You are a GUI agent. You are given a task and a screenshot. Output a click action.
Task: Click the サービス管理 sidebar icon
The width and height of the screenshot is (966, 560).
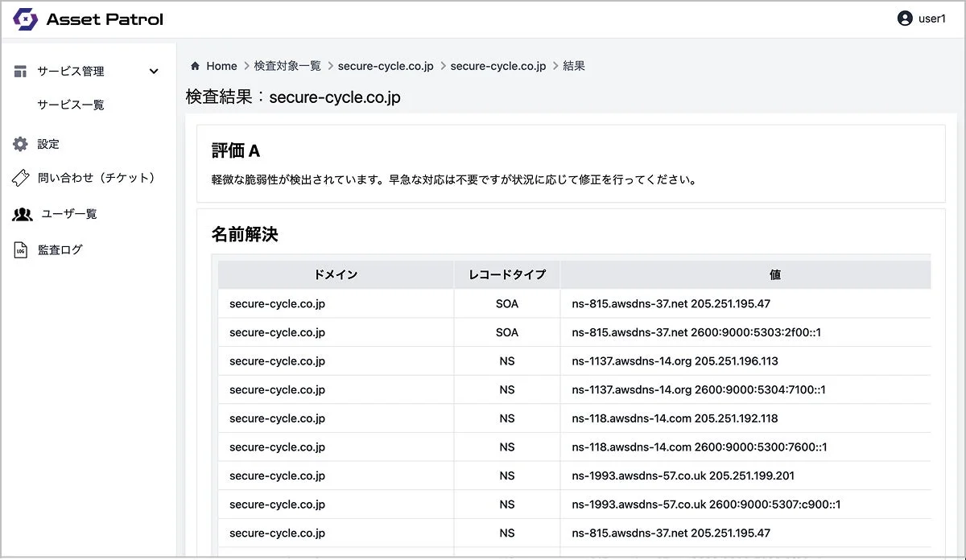[x=19, y=71]
